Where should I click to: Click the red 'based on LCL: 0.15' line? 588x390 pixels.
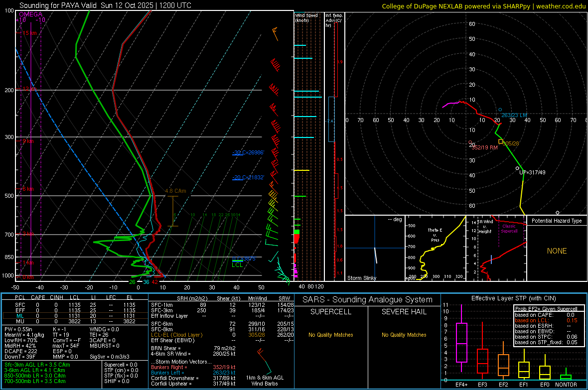pos(546,320)
